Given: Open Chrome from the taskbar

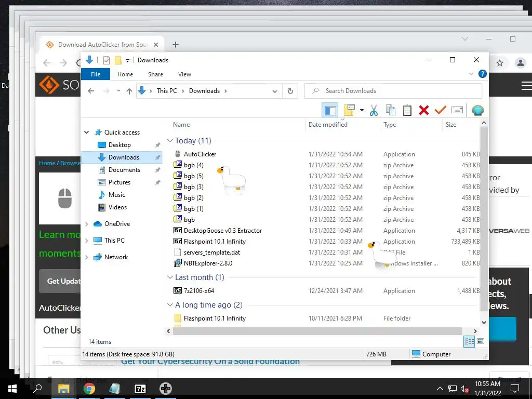Looking at the screenshot, I should pyautogui.click(x=89, y=389).
